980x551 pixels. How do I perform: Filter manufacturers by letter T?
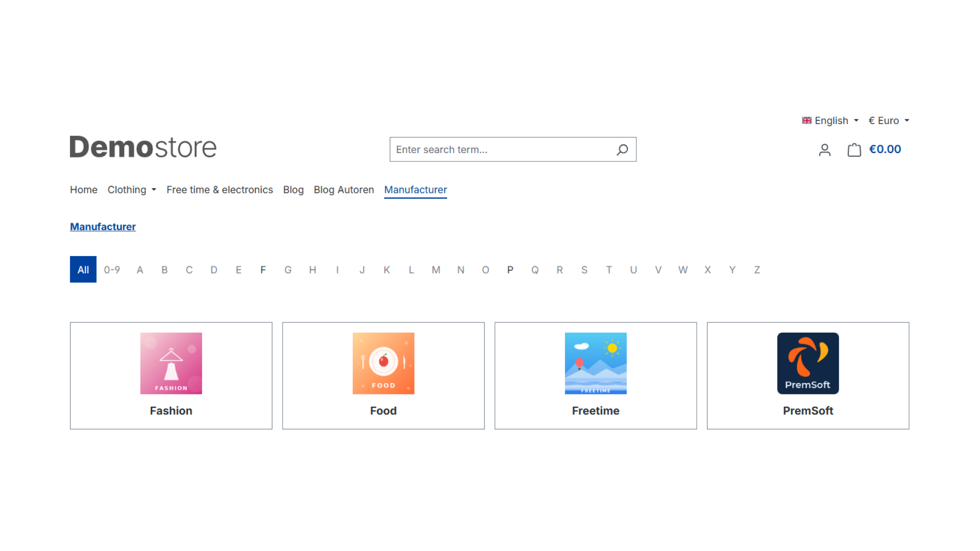pyautogui.click(x=609, y=269)
